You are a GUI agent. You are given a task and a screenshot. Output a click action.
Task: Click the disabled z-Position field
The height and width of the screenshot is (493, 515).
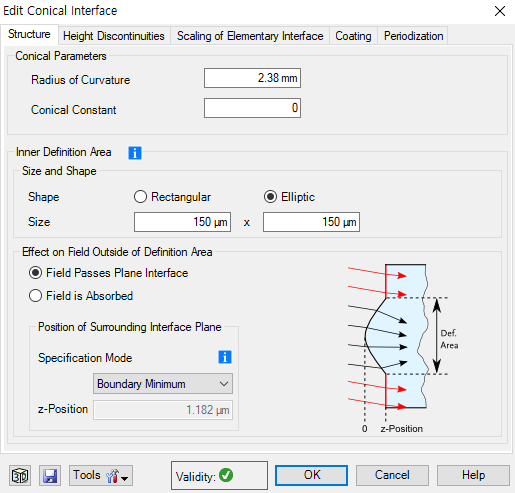tap(163, 410)
